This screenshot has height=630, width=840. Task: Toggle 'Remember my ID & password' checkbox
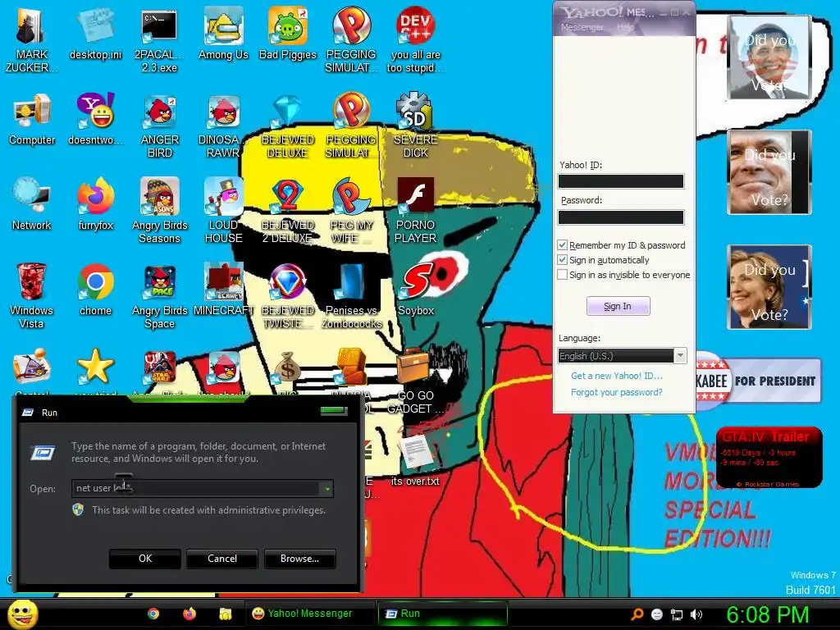(562, 244)
